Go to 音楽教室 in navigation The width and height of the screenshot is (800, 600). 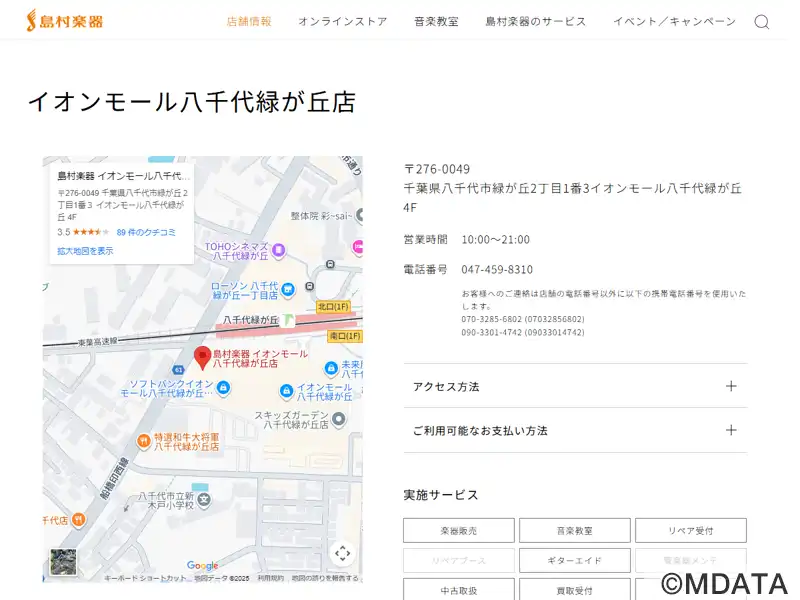436,21
